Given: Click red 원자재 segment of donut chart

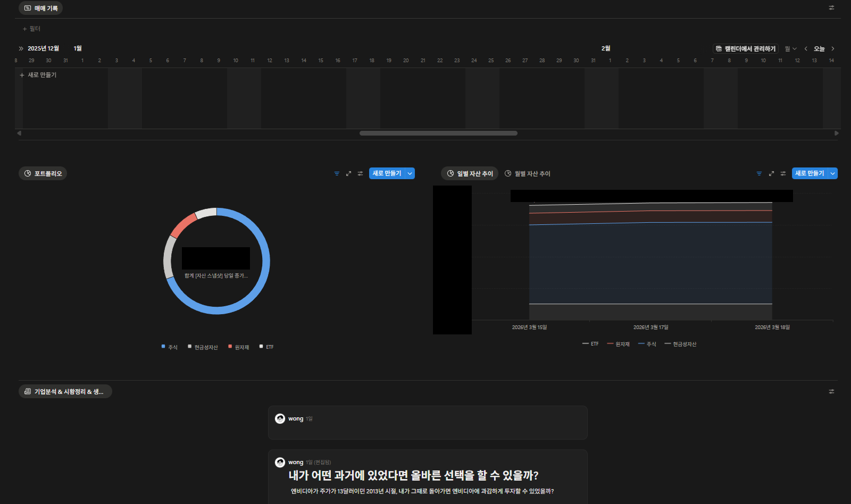Looking at the screenshot, I should [183, 225].
